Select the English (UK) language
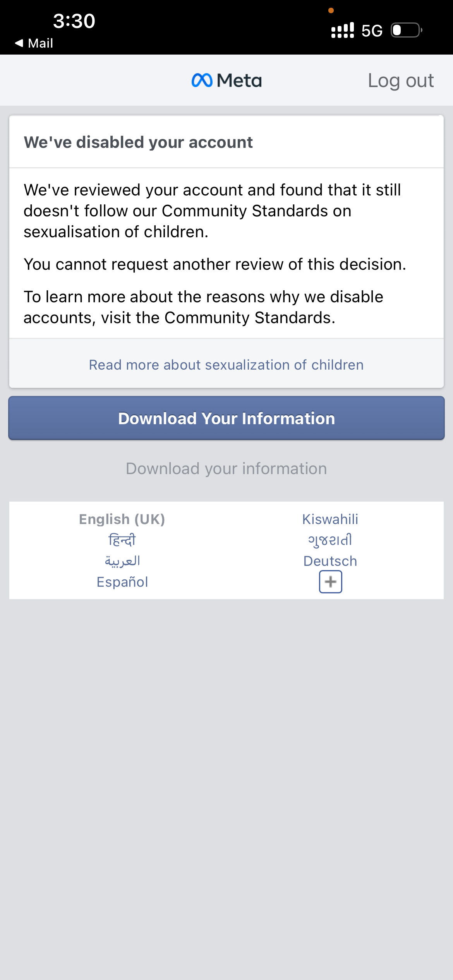Image resolution: width=453 pixels, height=980 pixels. coord(122,519)
